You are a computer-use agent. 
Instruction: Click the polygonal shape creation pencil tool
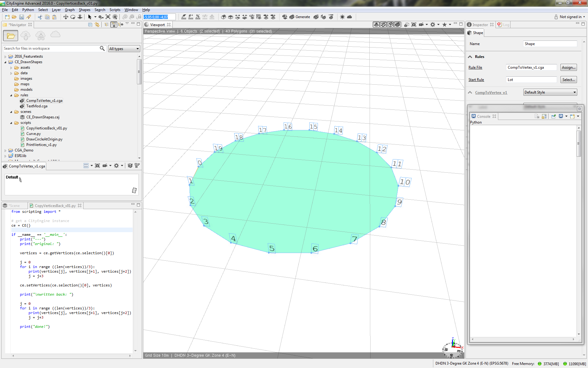(x=183, y=17)
